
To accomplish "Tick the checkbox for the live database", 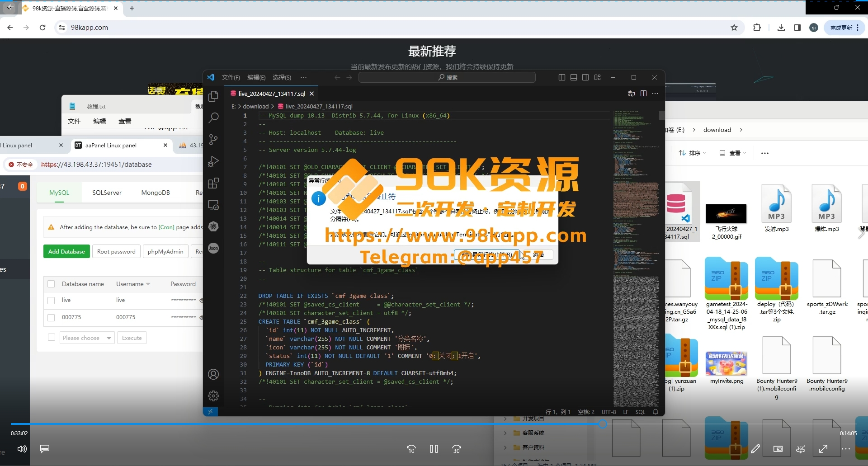I will (x=51, y=300).
